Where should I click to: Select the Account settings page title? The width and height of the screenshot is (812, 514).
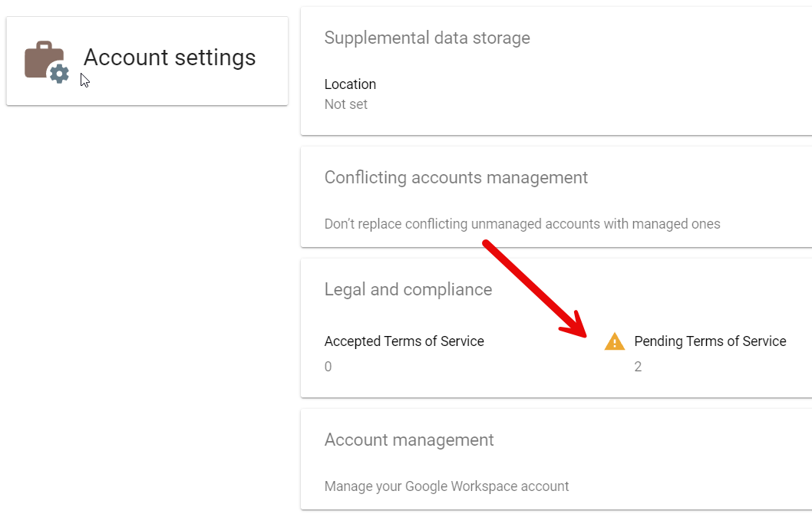(170, 58)
